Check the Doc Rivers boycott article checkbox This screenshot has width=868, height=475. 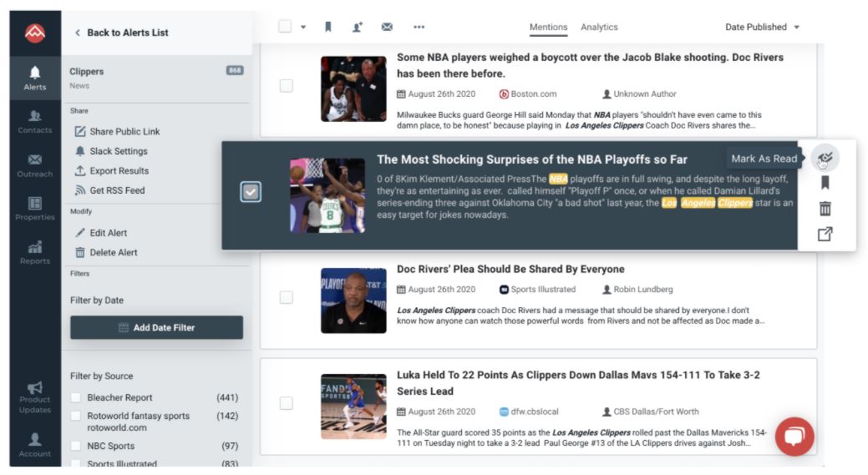pos(287,86)
